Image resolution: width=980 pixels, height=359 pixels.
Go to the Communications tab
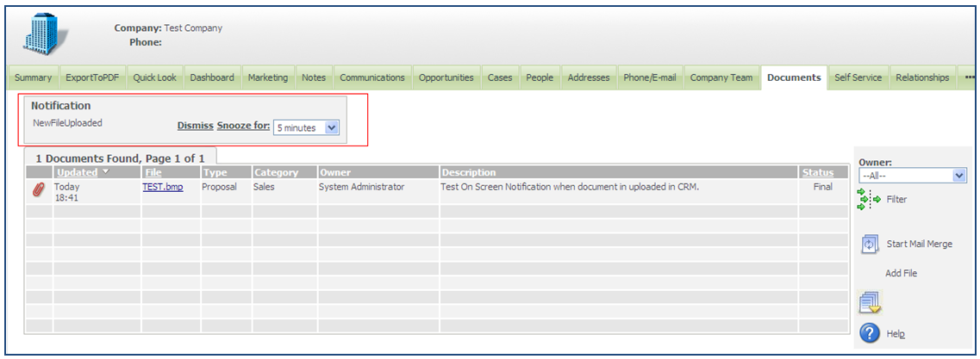(x=371, y=77)
